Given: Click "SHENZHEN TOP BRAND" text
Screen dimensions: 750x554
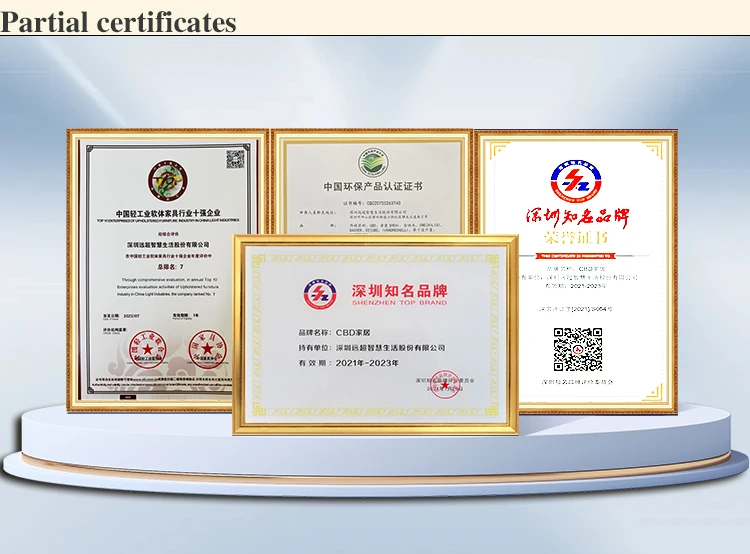Looking at the screenshot, I should coord(399,302).
